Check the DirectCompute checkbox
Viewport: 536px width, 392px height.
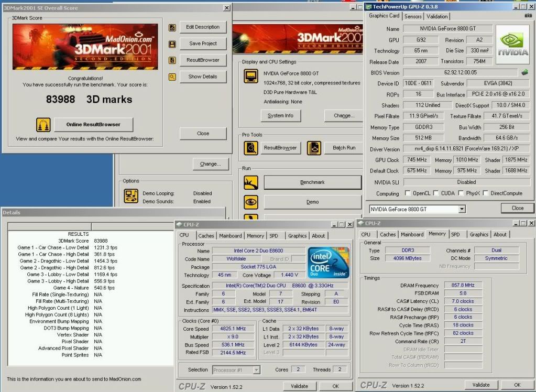tap(485, 193)
